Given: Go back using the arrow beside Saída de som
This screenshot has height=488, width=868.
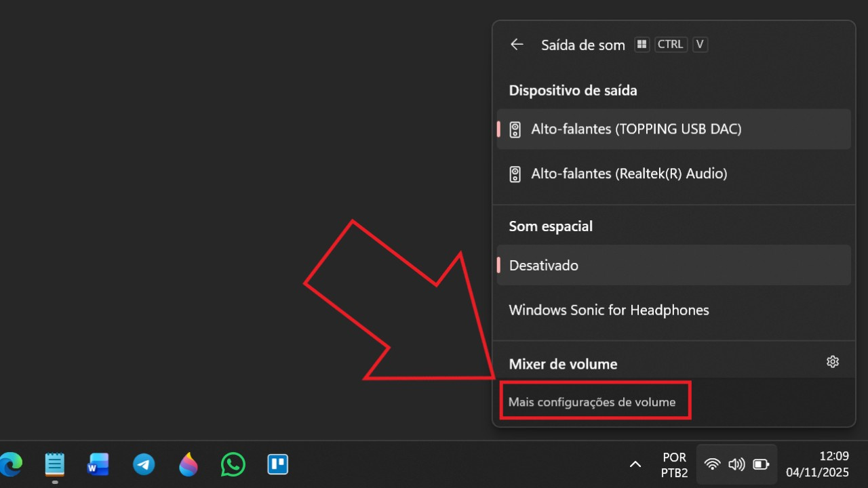Looking at the screenshot, I should [x=517, y=45].
